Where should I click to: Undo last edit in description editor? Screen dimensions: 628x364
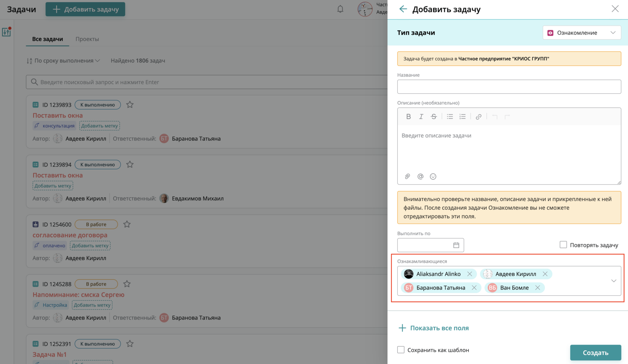pos(495,117)
